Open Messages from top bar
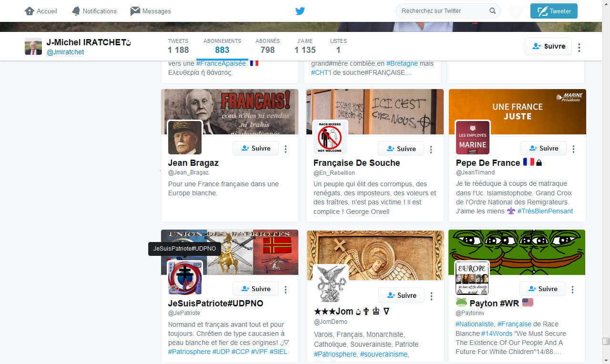Image resolution: width=610 pixels, height=364 pixels. point(151,11)
